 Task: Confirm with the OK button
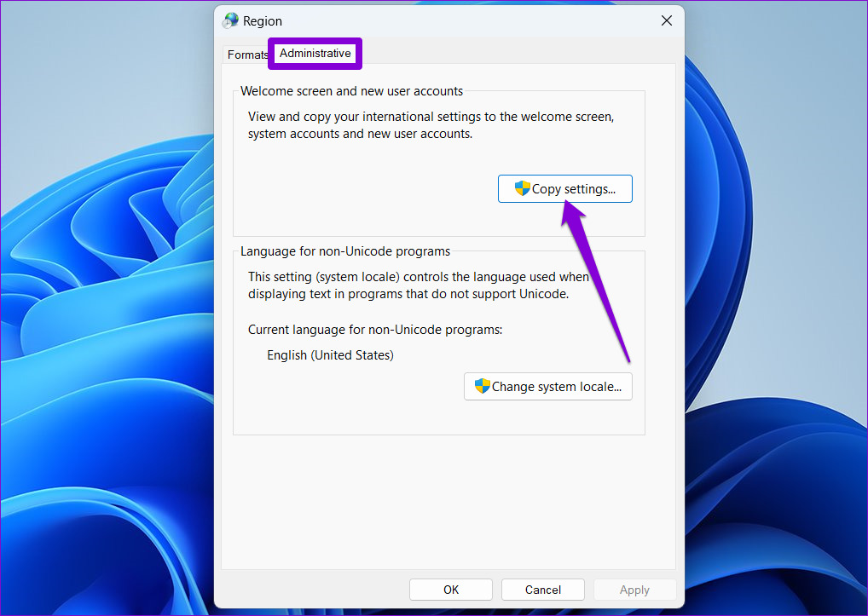coord(450,590)
